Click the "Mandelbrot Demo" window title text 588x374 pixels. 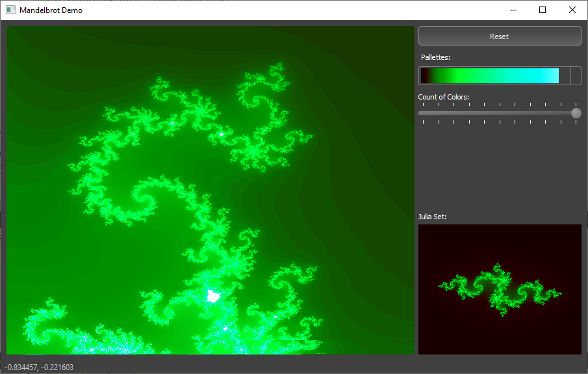51,10
